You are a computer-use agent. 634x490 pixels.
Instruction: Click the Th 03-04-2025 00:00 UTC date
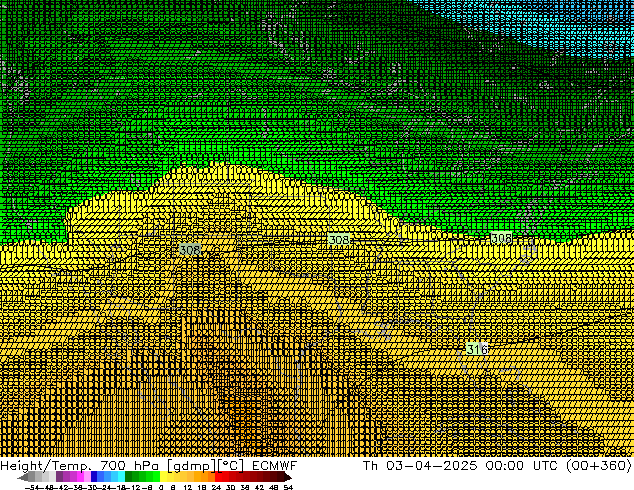459,465
